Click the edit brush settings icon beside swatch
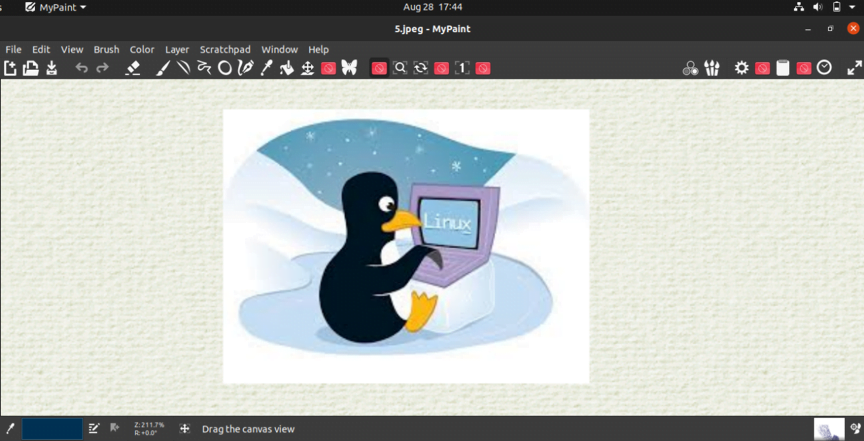The width and height of the screenshot is (864, 441). [x=94, y=428]
